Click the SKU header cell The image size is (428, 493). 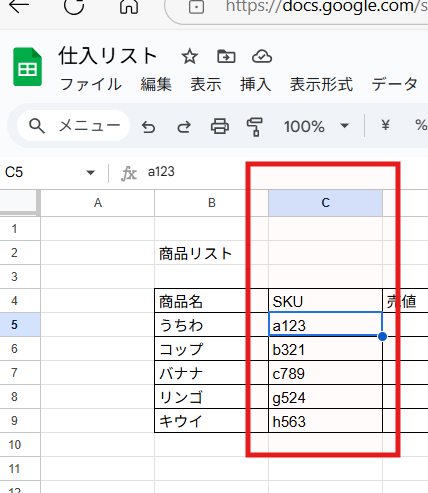tap(325, 301)
